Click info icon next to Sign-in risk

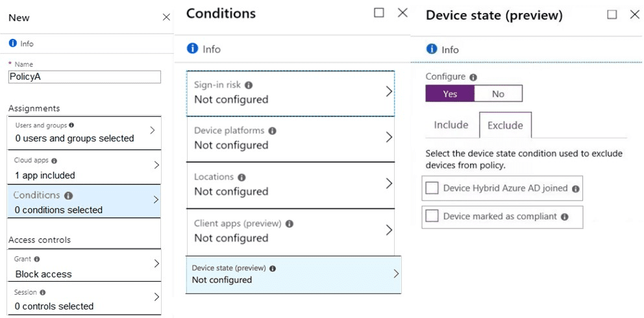(x=249, y=85)
